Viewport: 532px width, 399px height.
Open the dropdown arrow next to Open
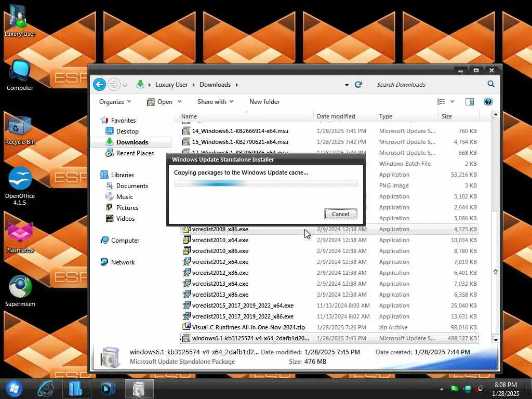coord(179,102)
